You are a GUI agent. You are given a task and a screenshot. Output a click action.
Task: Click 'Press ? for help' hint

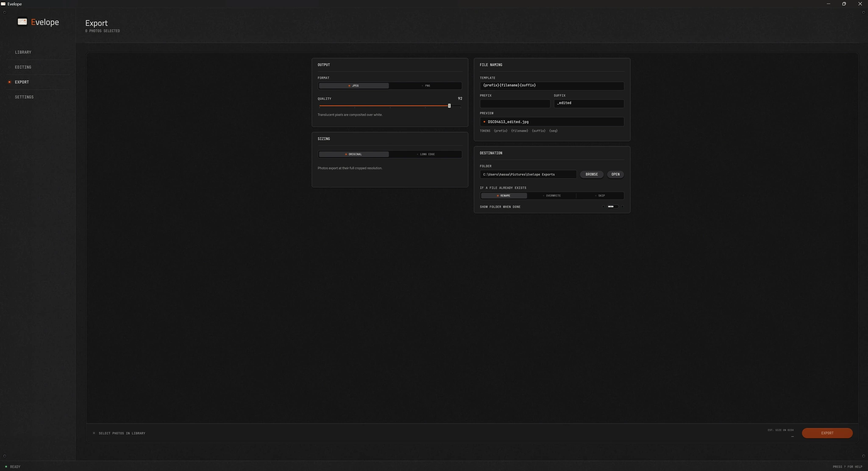click(x=847, y=467)
